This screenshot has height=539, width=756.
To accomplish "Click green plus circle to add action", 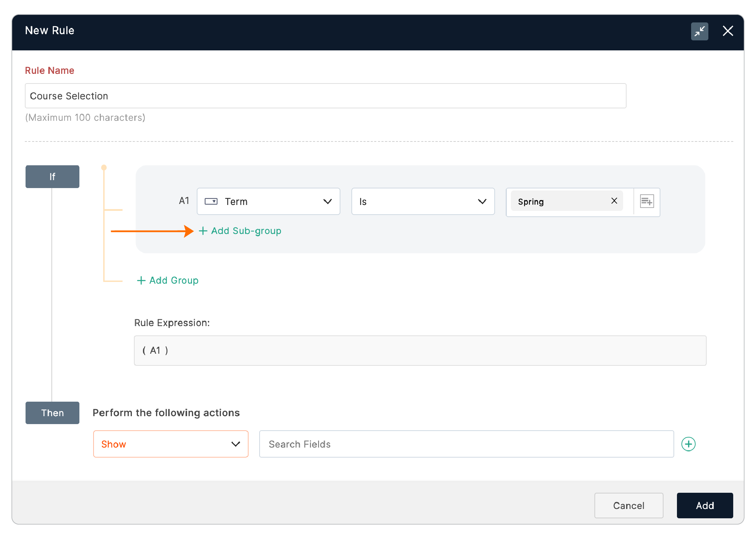I will (x=688, y=444).
